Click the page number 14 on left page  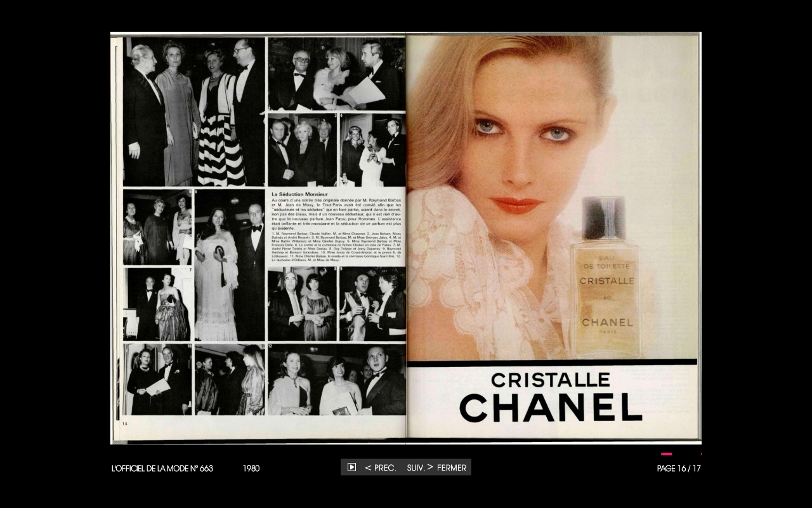(x=125, y=423)
